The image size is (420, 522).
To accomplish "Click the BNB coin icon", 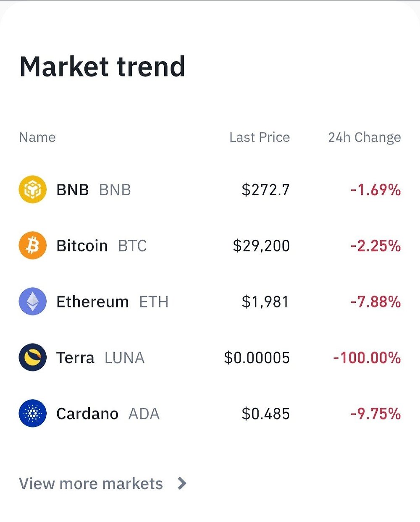I will coord(32,190).
